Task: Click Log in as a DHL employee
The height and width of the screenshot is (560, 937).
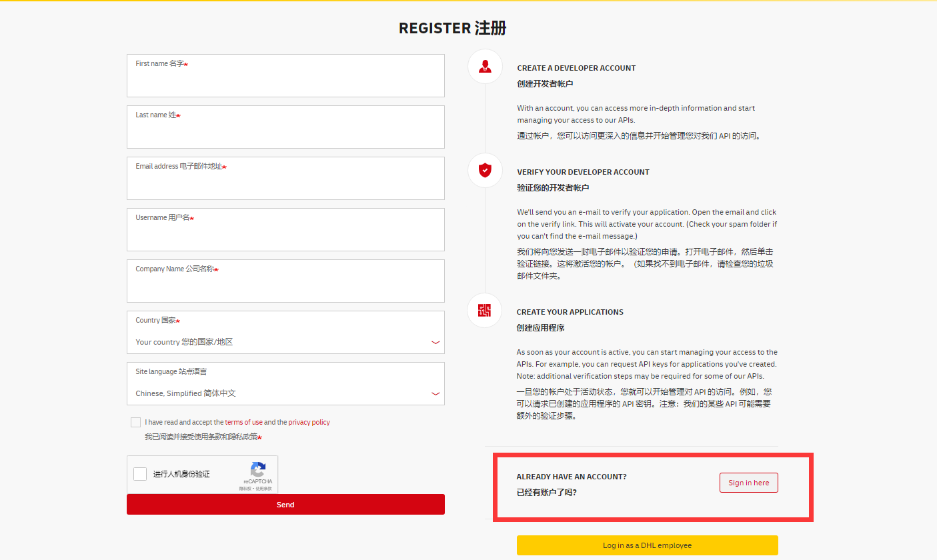Action: pyautogui.click(x=647, y=545)
